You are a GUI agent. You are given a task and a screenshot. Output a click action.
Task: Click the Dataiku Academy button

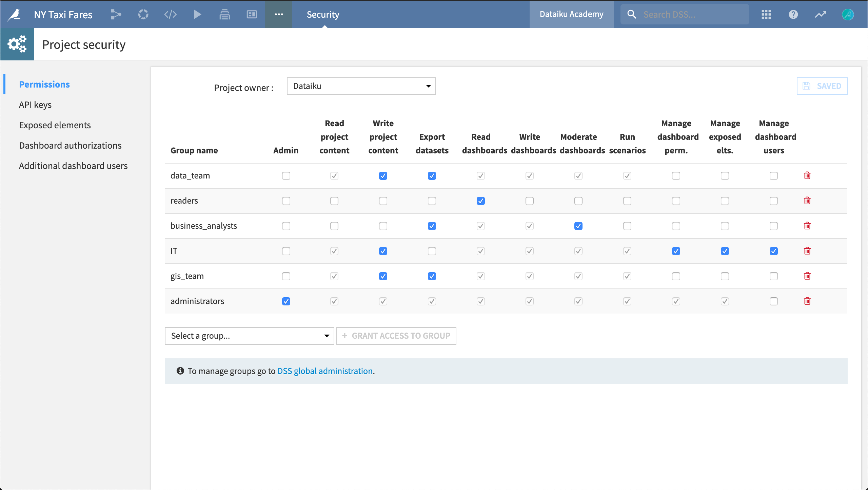pyautogui.click(x=572, y=14)
